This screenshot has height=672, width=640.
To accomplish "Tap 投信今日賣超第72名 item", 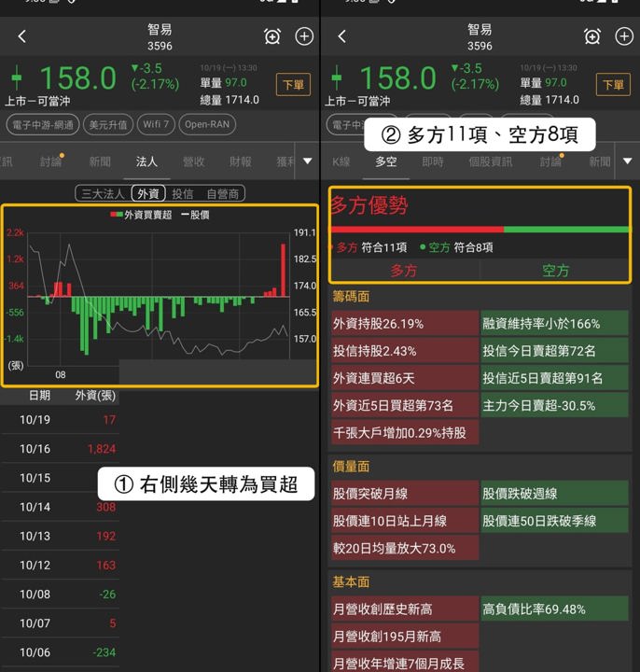I will (554, 351).
